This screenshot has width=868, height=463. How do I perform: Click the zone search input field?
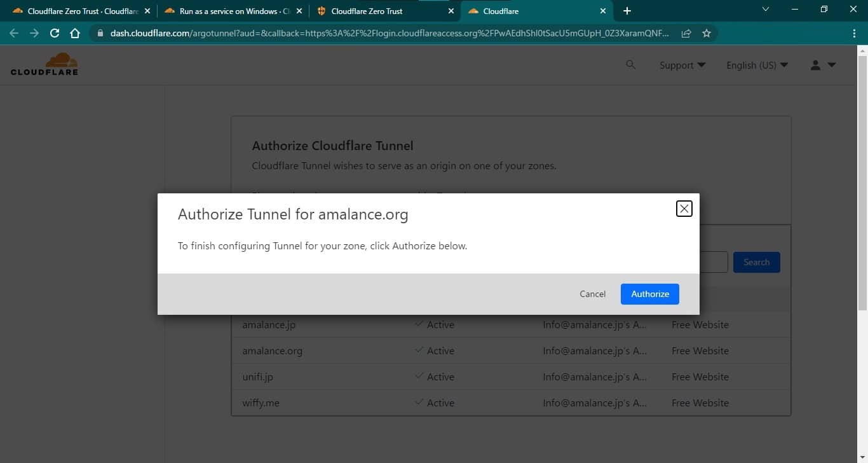tap(713, 262)
